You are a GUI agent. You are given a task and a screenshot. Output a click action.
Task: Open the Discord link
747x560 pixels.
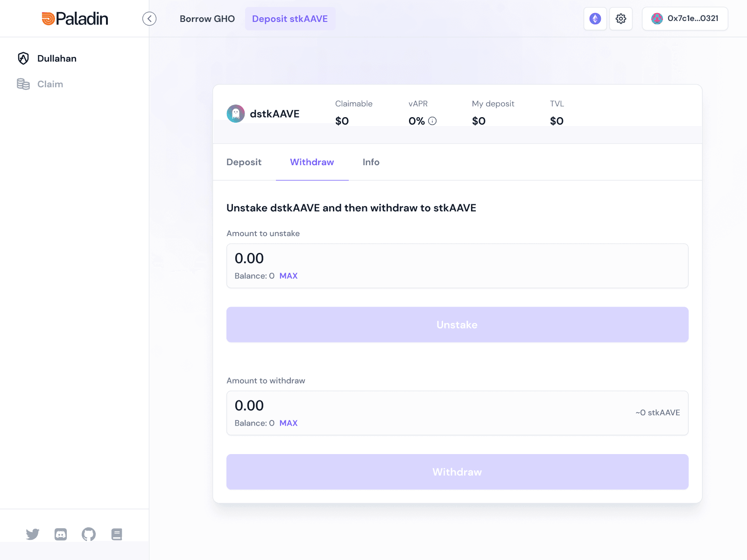[x=61, y=534]
